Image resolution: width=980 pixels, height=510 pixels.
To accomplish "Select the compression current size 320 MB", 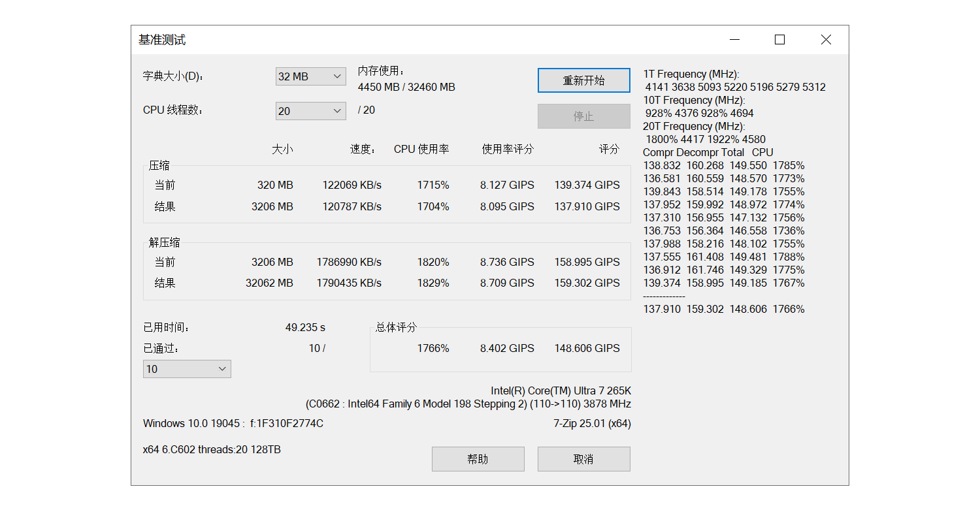I will 275,185.
